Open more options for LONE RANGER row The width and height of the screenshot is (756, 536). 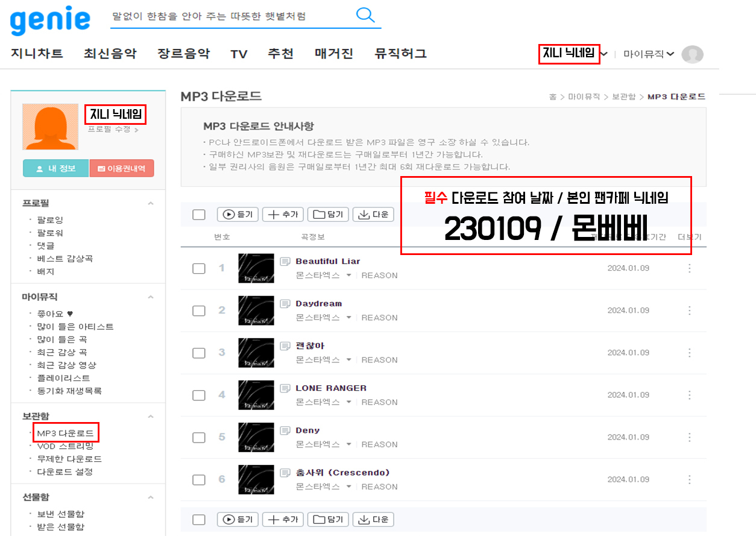(690, 395)
